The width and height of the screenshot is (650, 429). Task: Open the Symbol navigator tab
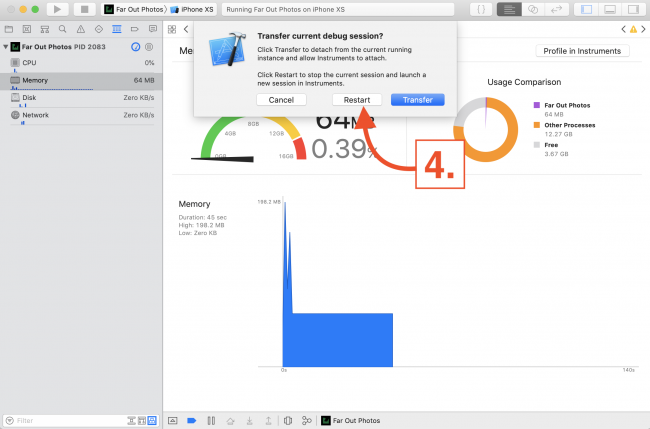[44, 29]
